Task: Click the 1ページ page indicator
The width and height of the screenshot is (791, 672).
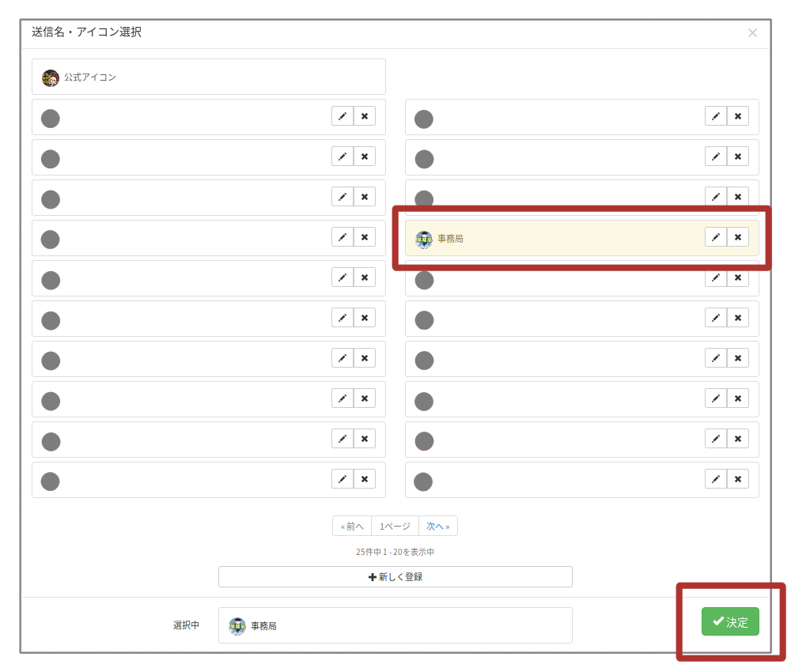Action: (395, 527)
